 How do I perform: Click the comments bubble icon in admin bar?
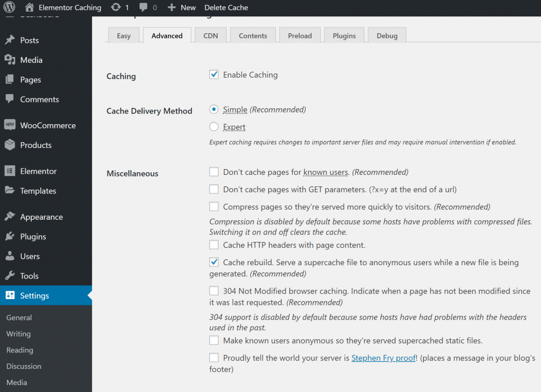point(143,7)
